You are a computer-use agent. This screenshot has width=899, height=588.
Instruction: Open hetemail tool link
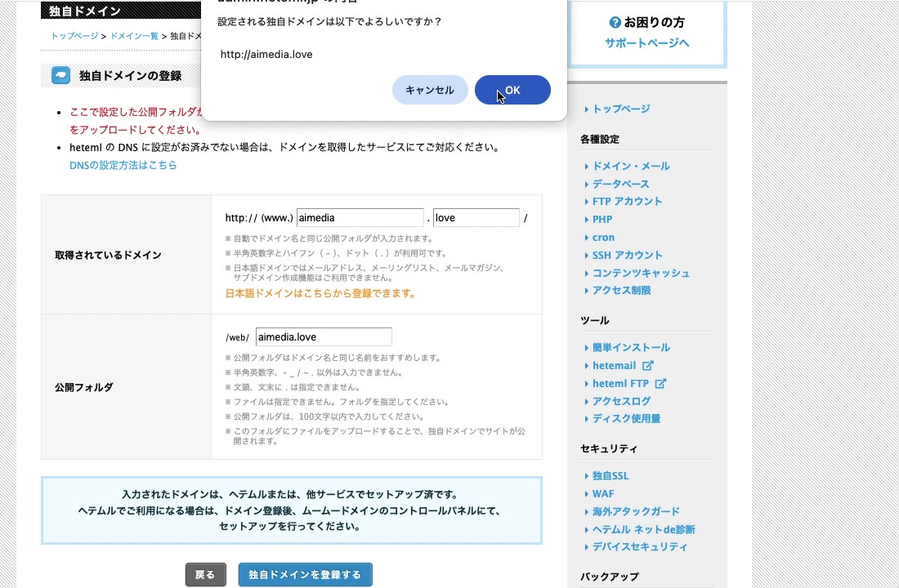(614, 366)
